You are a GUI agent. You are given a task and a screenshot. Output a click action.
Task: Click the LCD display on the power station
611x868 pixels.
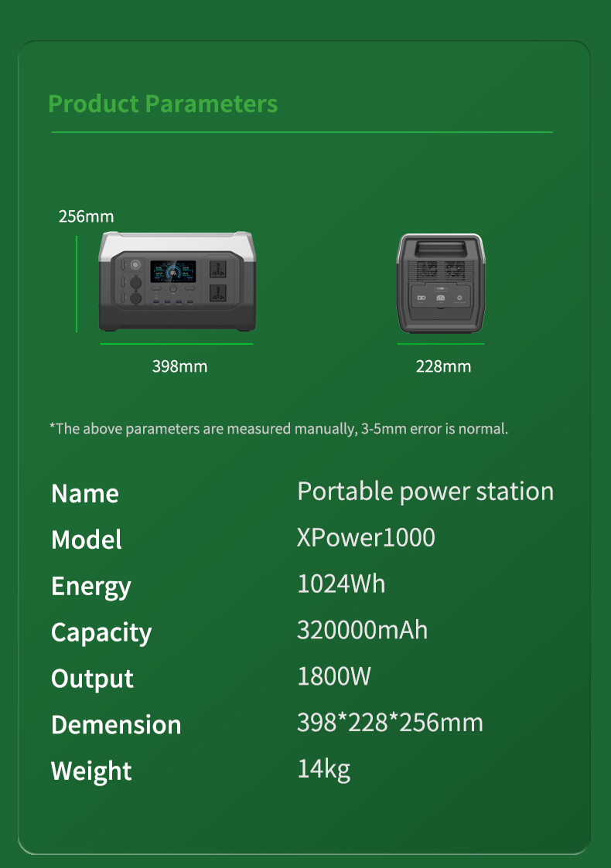click(172, 272)
